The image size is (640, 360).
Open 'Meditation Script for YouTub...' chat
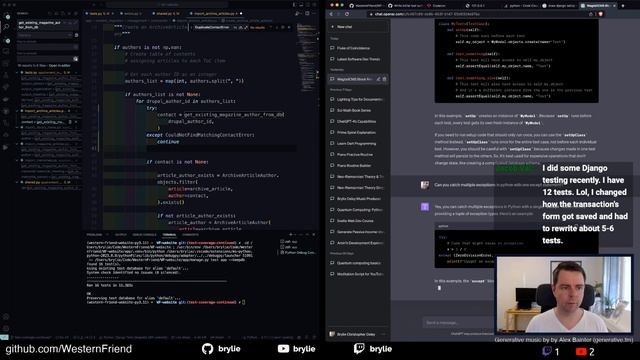(x=358, y=274)
